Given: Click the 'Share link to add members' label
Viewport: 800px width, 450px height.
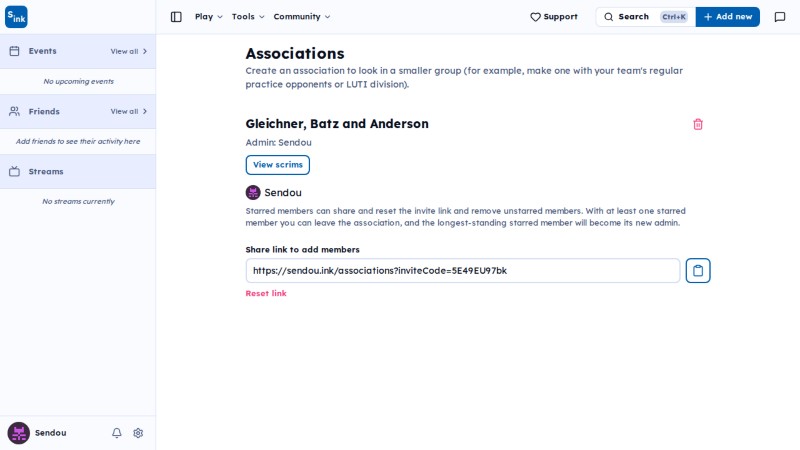Looking at the screenshot, I should pyautogui.click(x=303, y=249).
